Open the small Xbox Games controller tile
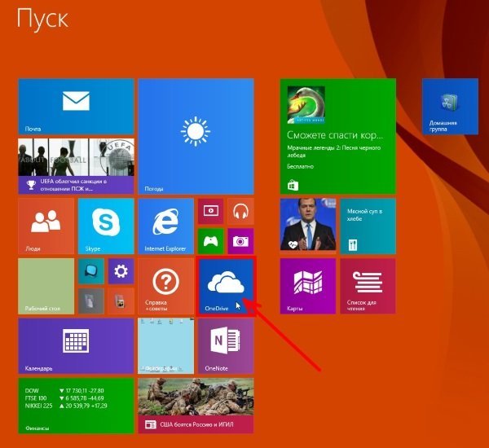Screen dimensions: 489x448 (211, 241)
